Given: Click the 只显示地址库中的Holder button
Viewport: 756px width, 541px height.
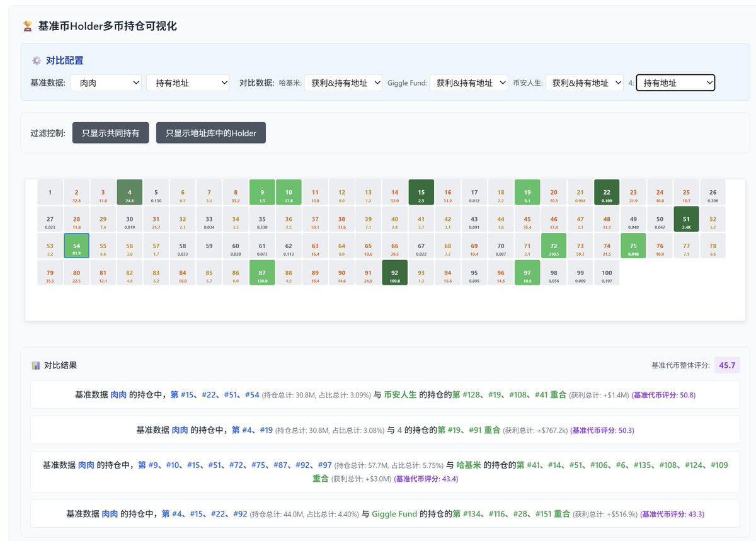Looking at the screenshot, I should coord(211,133).
